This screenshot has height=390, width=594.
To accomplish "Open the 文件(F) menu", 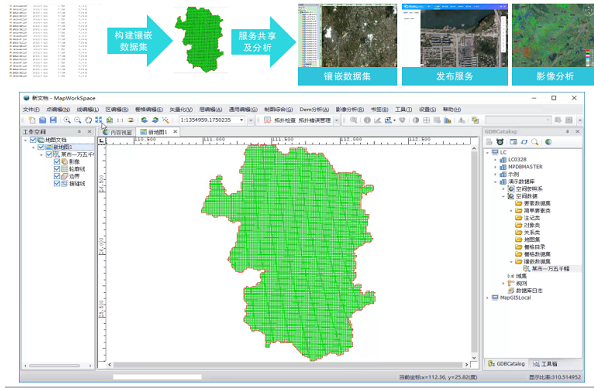I will (x=31, y=110).
